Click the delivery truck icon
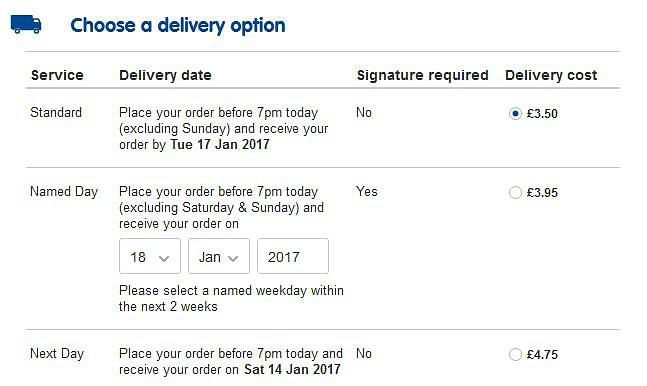The width and height of the screenshot is (647, 386). point(26,24)
